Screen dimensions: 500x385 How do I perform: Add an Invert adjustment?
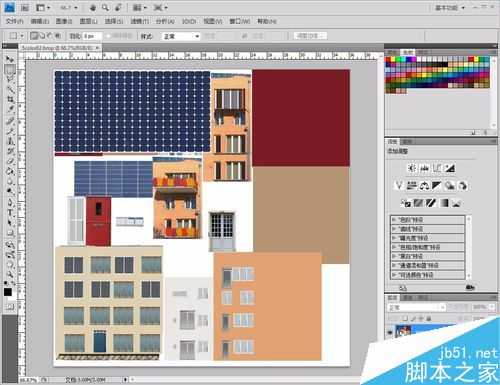click(406, 203)
